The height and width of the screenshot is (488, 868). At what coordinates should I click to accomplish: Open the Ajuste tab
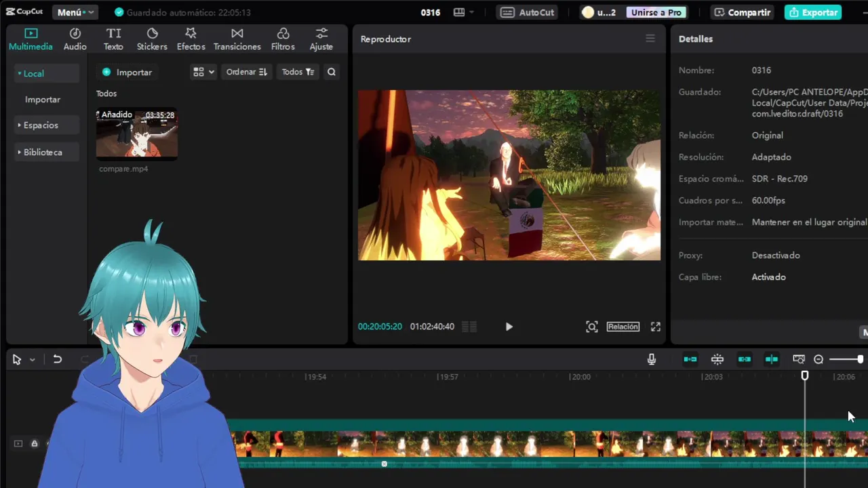(x=321, y=39)
